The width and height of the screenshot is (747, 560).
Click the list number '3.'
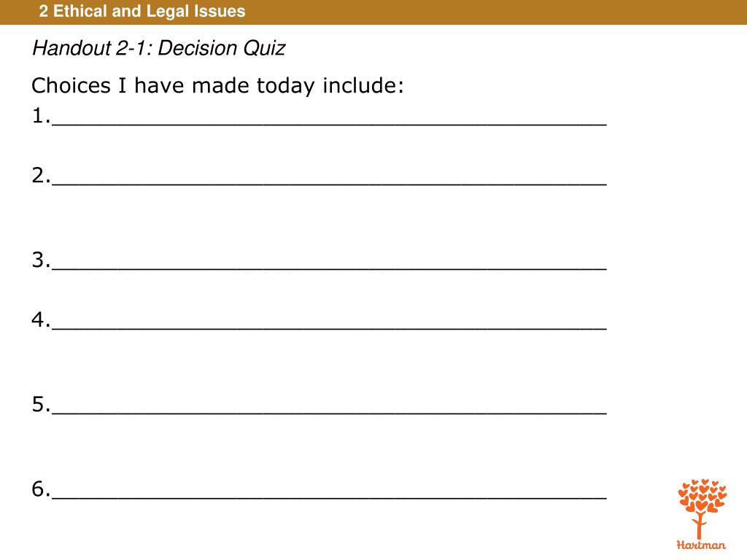[x=41, y=260]
